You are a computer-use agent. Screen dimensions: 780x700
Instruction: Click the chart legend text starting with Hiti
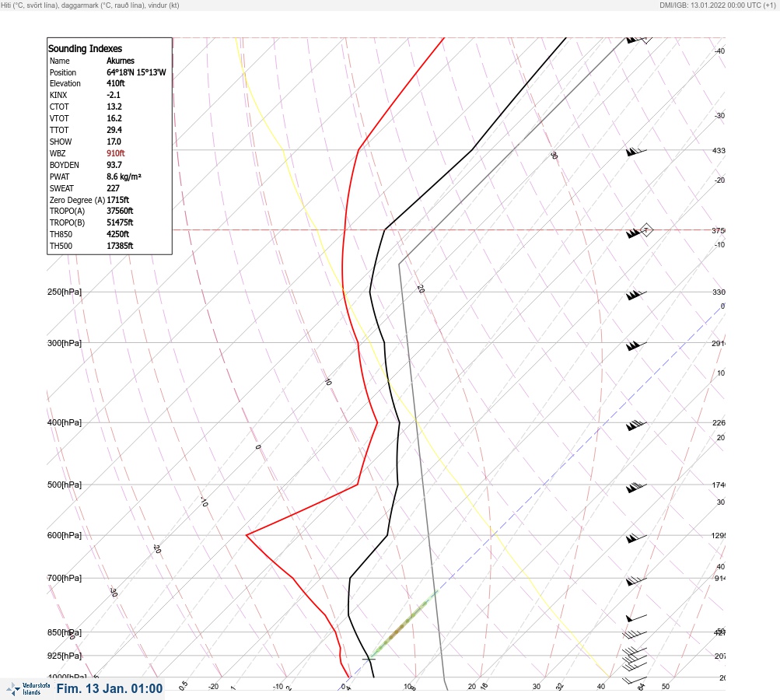[x=90, y=5]
